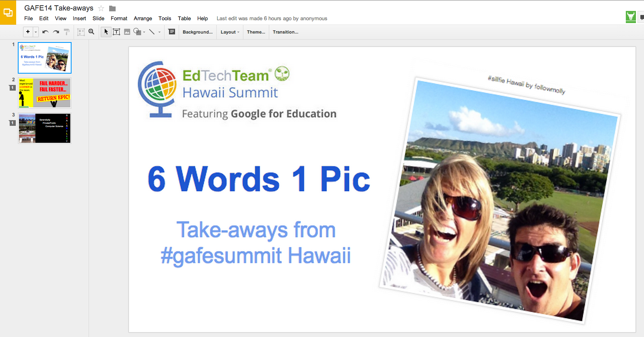Click the '#sillfie Hawaii by followmolly' caption
This screenshot has height=337, width=644.
click(526, 85)
